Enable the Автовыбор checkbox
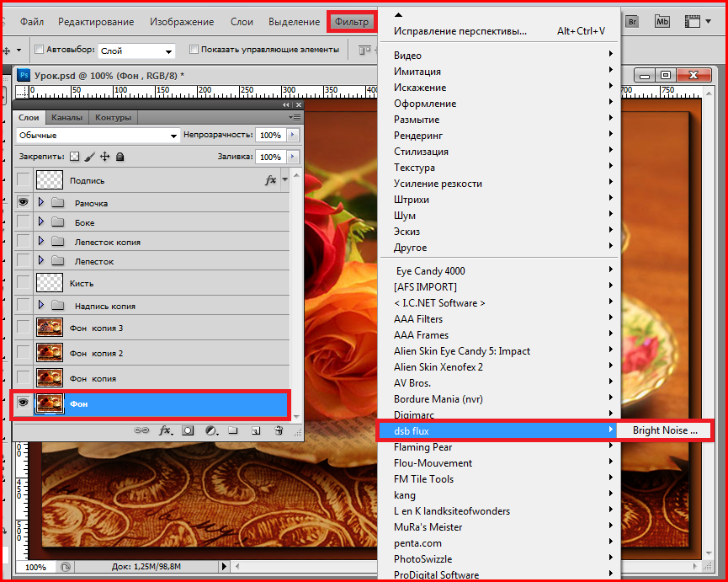Image resolution: width=728 pixels, height=582 pixels. (x=40, y=49)
